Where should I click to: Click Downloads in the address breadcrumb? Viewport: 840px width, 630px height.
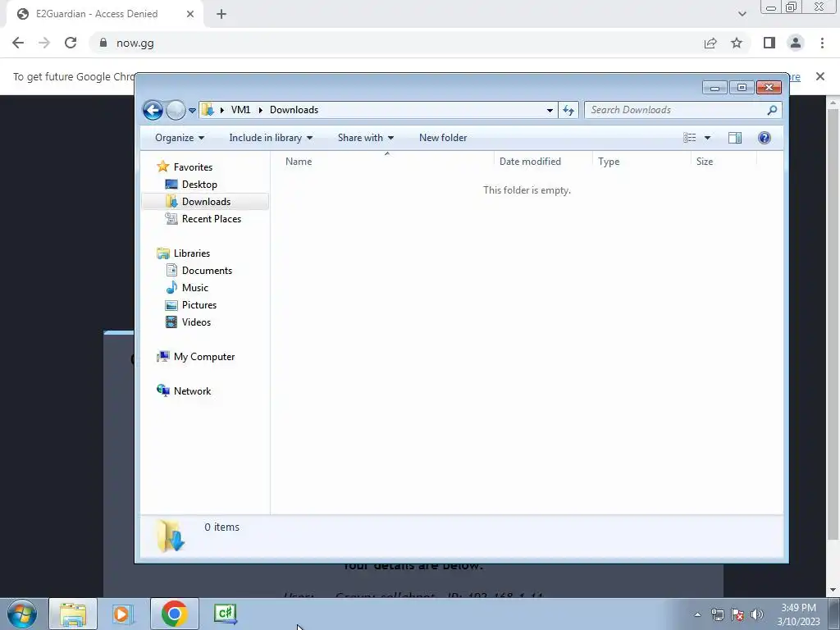294,110
